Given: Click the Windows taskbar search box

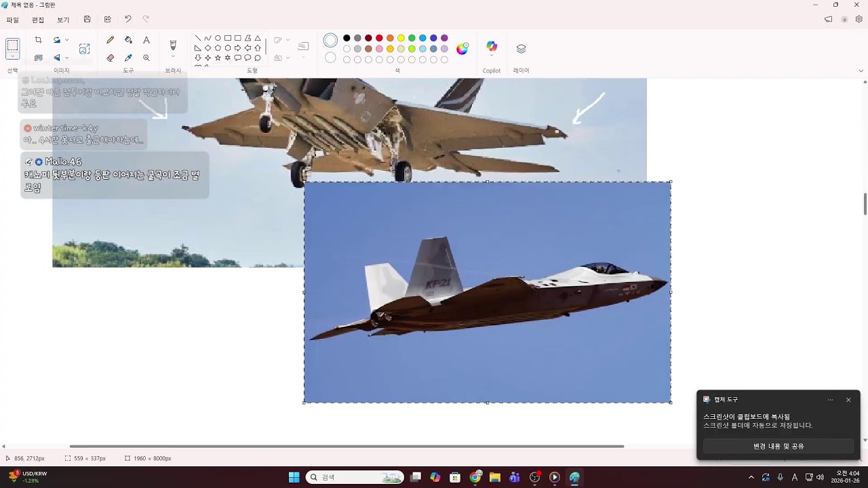Looking at the screenshot, I should pos(355,477).
